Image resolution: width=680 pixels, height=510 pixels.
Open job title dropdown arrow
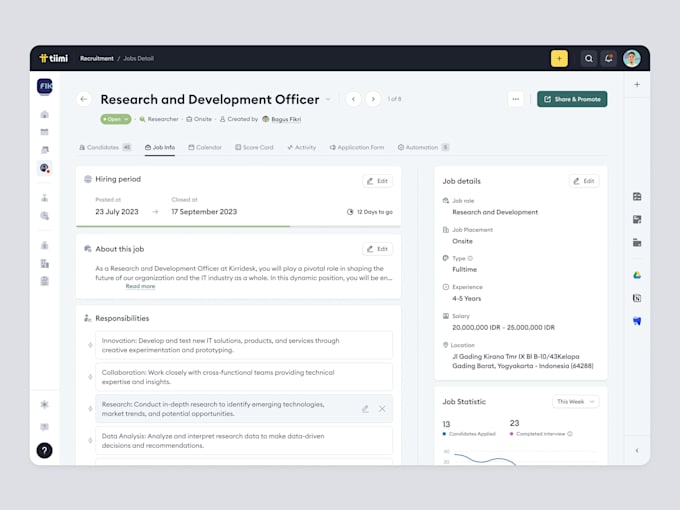pyautogui.click(x=328, y=100)
